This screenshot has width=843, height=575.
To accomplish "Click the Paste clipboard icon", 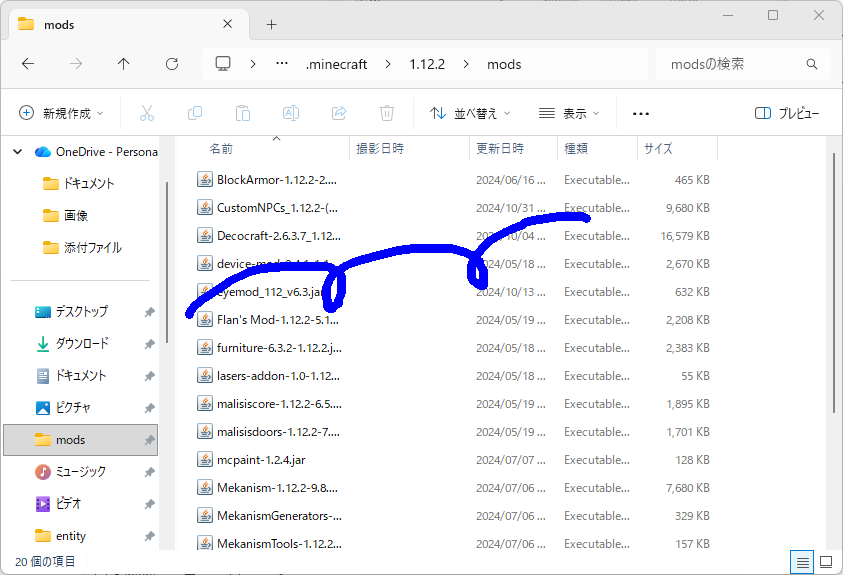I will pos(243,113).
